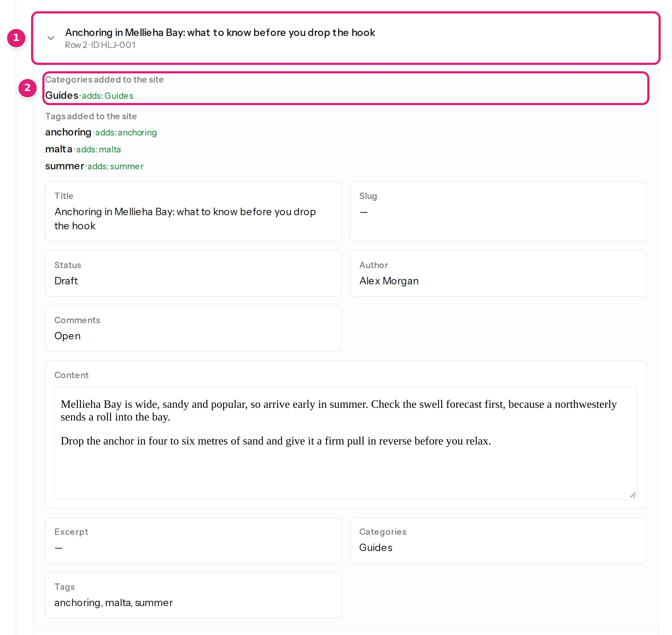Click the "Tags added to the site" heading
Screen dimensions: 672x635
(x=91, y=116)
